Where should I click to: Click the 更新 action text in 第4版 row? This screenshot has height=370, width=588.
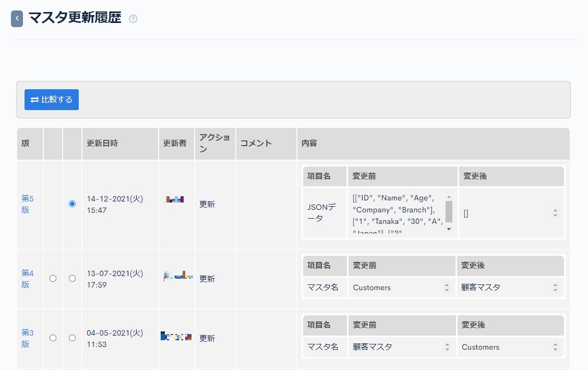[207, 279]
